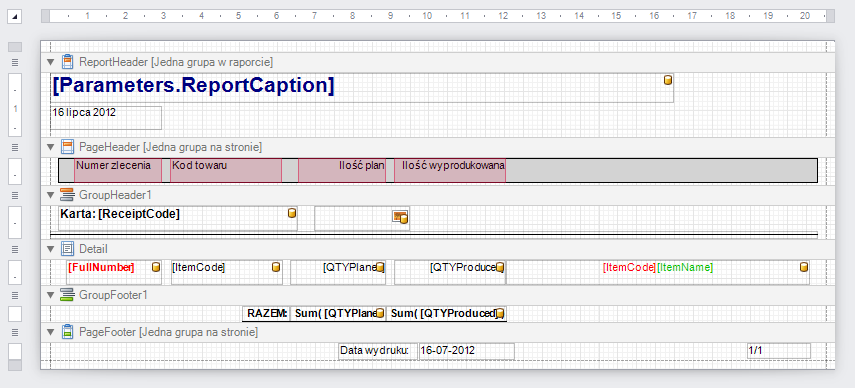Viewport: 855px width, 388px height.
Task: Click data-binding icon on Parameters.ReportCaption label
Action: (667, 80)
